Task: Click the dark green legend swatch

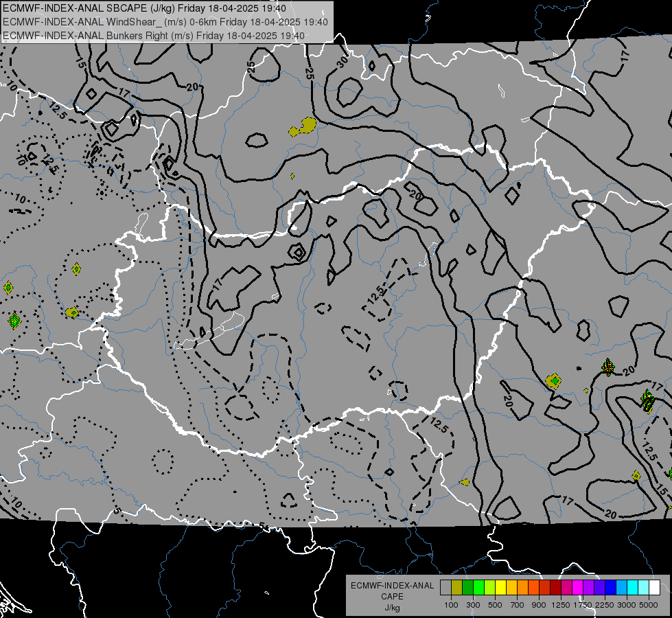Action: (467, 588)
